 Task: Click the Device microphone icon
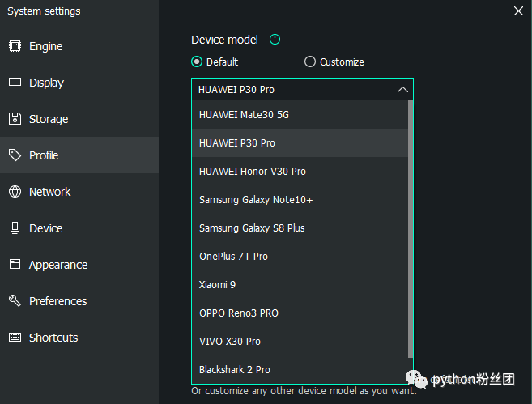coord(15,228)
